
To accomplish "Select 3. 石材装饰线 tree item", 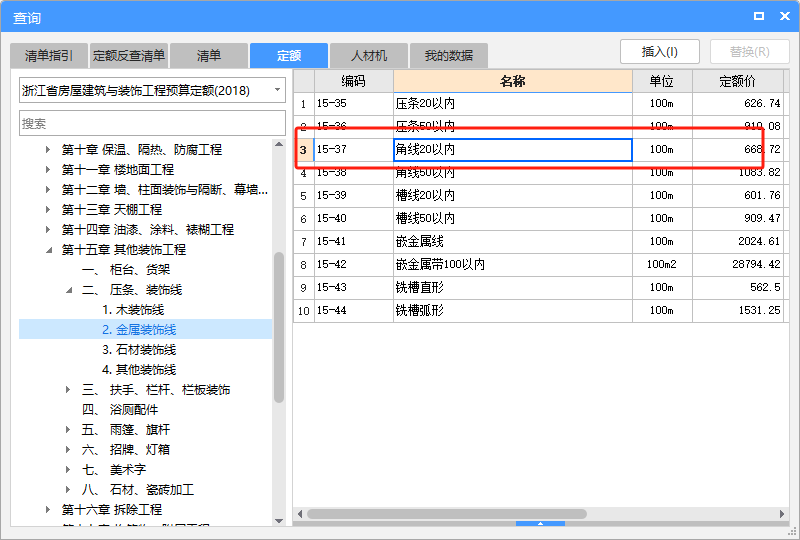I will click(x=139, y=350).
